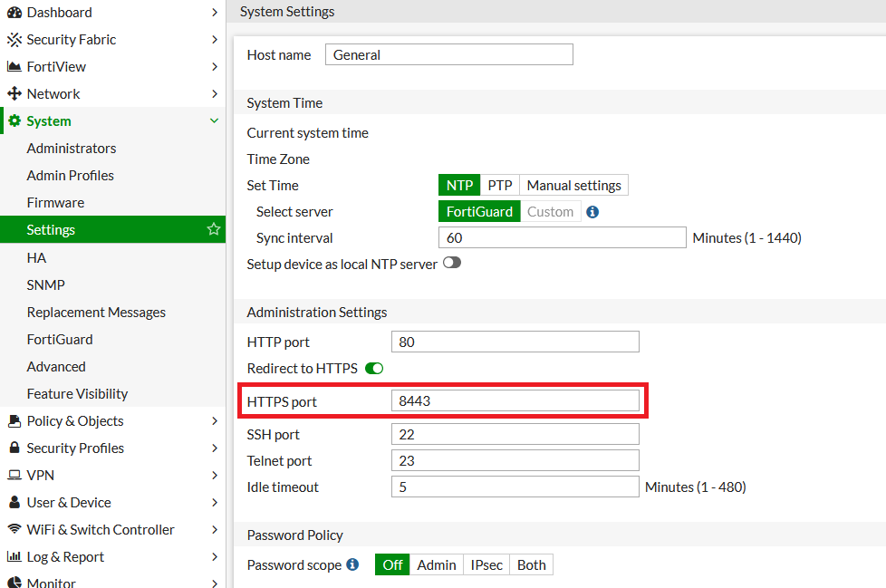This screenshot has width=886, height=588.
Task: Expand the Policy & Objects chevron
Action: pyautogui.click(x=214, y=421)
